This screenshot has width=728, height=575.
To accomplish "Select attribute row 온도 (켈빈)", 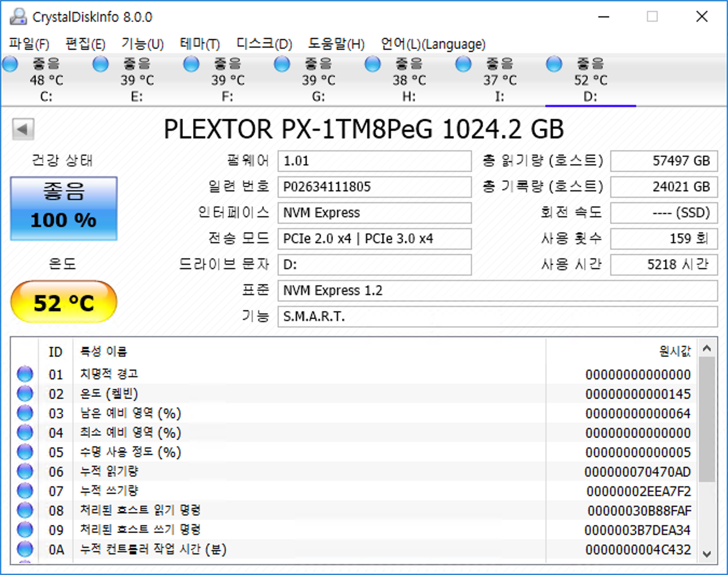I will tap(354, 393).
